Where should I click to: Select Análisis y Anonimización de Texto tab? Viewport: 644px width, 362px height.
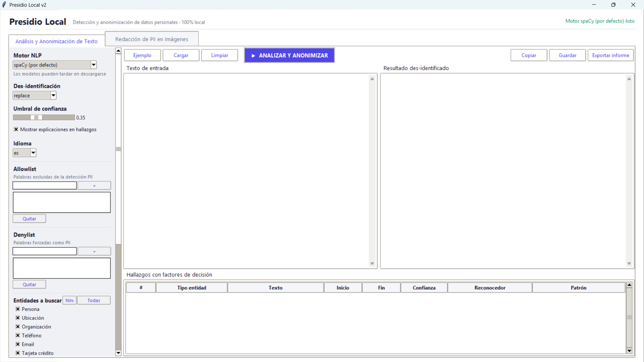coord(56,41)
